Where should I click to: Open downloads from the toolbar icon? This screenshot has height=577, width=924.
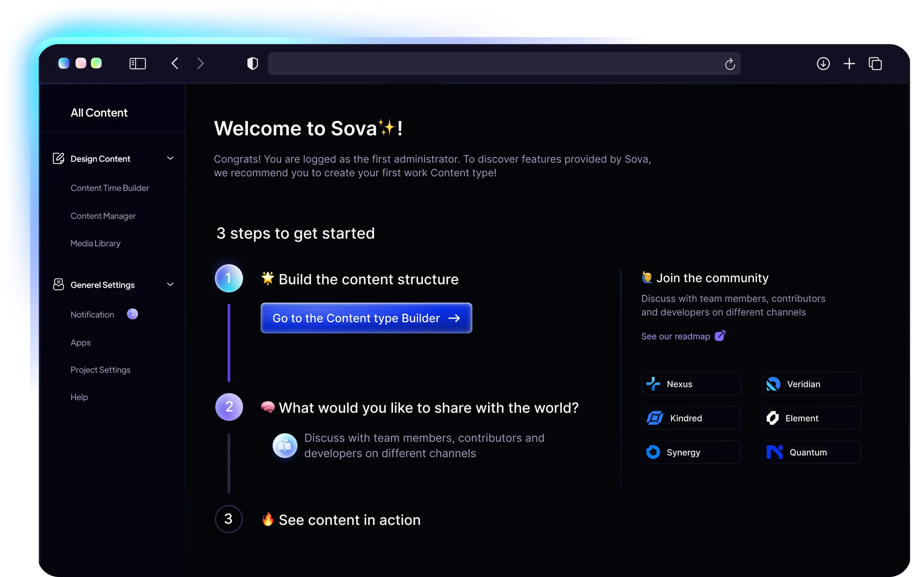point(823,63)
